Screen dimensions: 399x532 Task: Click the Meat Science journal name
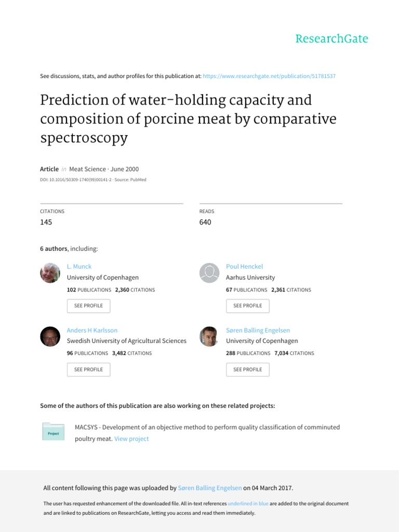(87, 169)
